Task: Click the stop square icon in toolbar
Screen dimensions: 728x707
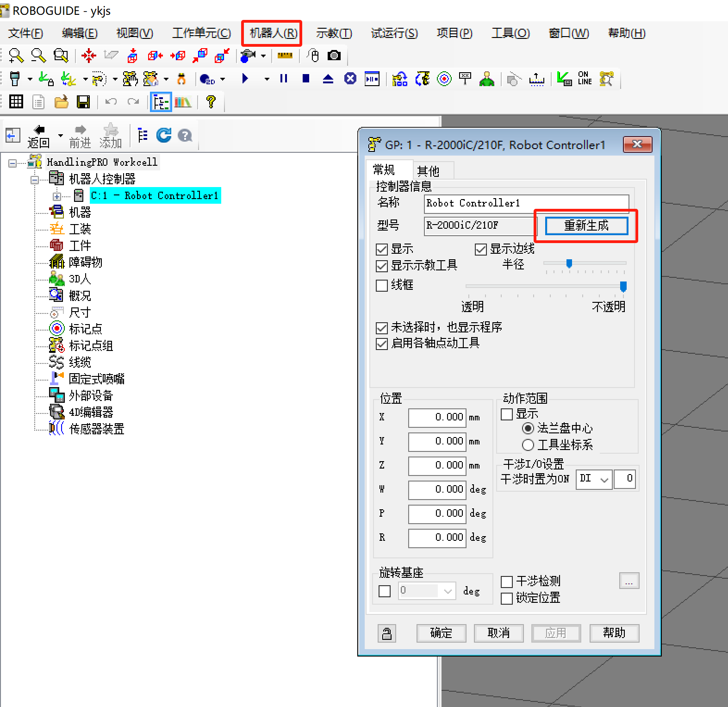Action: point(306,79)
